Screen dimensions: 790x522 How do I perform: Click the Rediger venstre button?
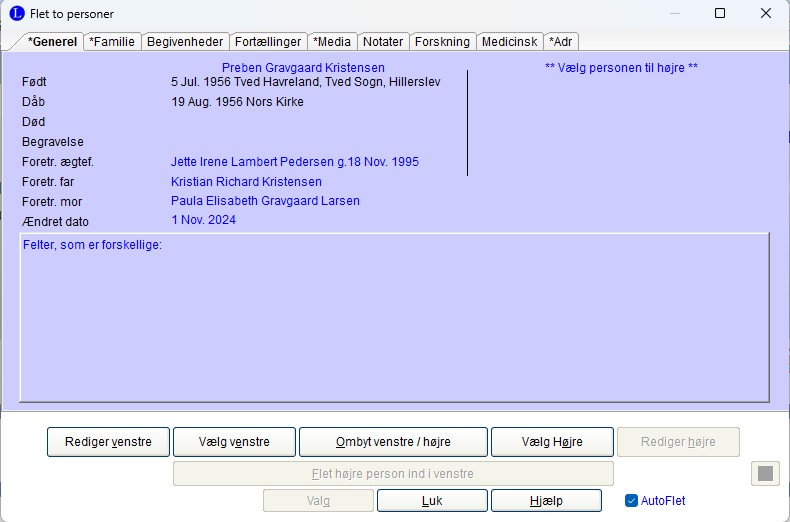[108, 442]
